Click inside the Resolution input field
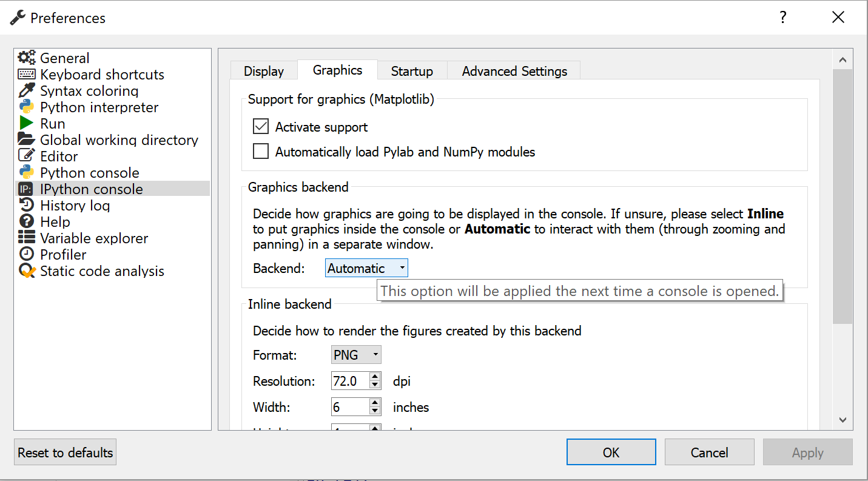The height and width of the screenshot is (481, 868). point(349,382)
